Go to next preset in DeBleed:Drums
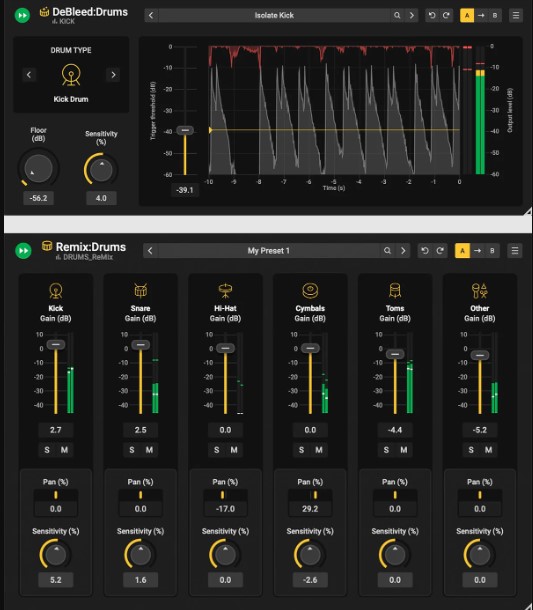 [x=412, y=16]
